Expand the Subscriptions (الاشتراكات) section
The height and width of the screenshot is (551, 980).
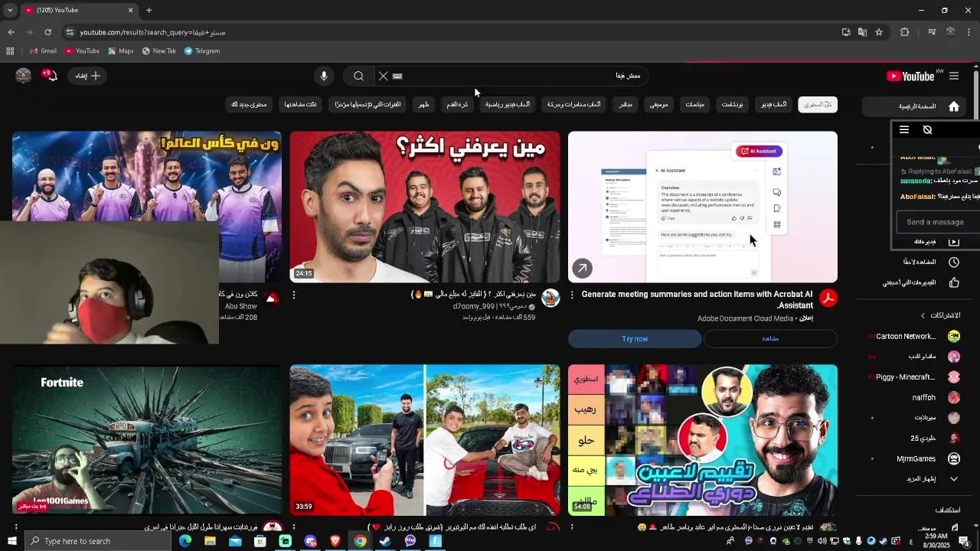tap(940, 315)
